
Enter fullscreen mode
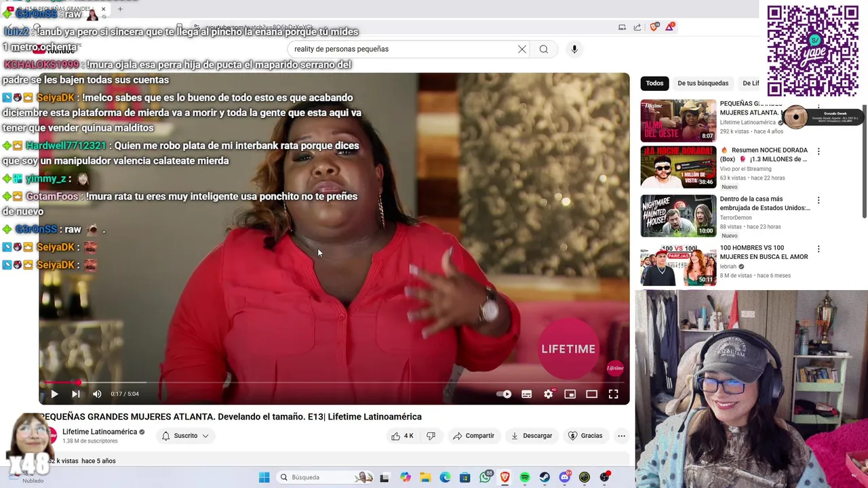click(614, 394)
